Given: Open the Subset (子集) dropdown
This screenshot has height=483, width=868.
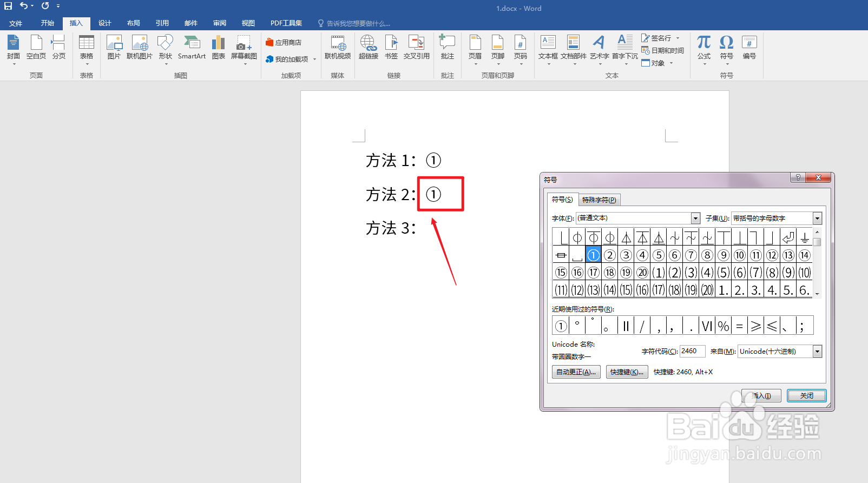Looking at the screenshot, I should click(x=817, y=218).
